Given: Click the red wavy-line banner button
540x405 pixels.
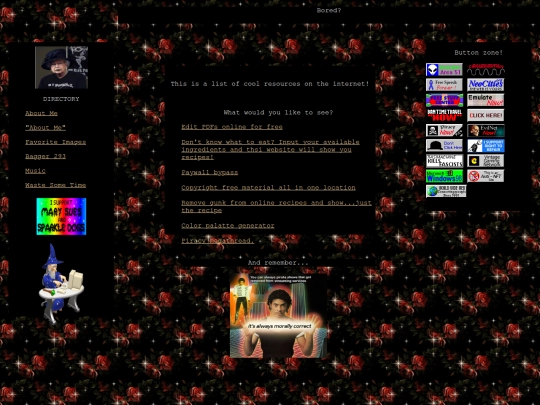Looking at the screenshot, I should [x=486, y=70].
